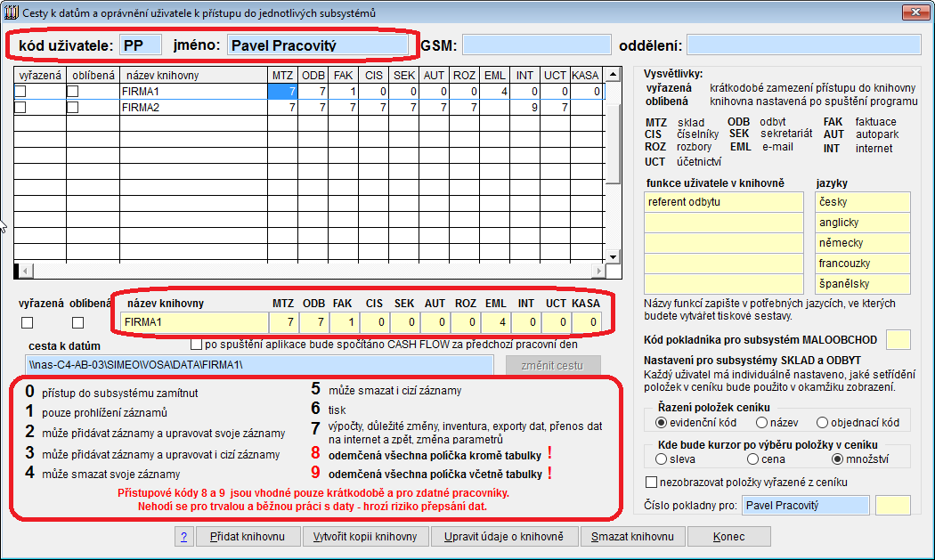
Task: Click the application icon in the title bar
Action: (12, 12)
